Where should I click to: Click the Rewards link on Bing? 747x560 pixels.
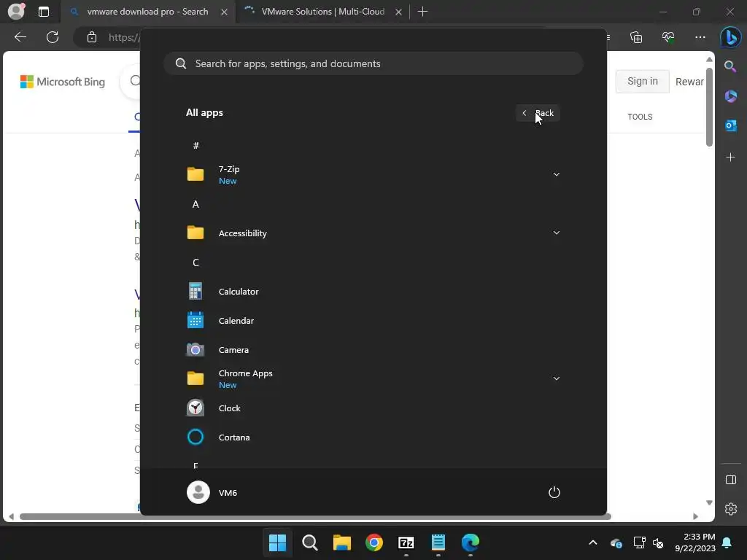click(689, 82)
